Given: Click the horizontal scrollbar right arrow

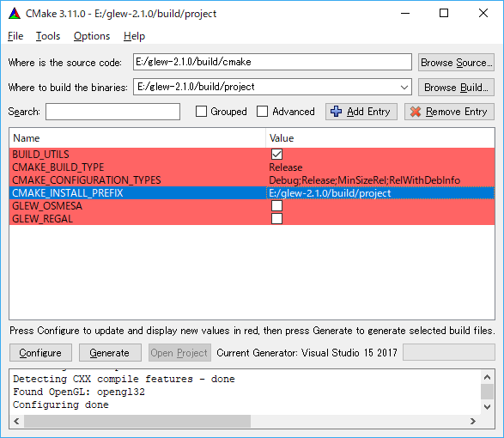Looking at the screenshot, I should (473, 421).
